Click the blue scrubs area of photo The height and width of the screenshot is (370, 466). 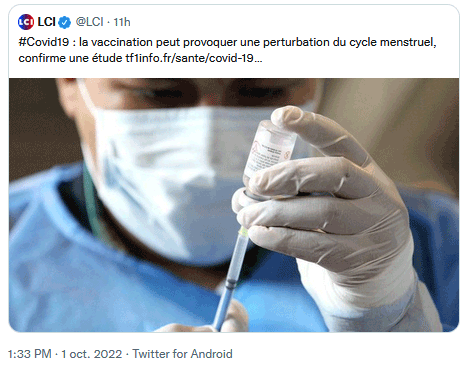tap(83, 273)
